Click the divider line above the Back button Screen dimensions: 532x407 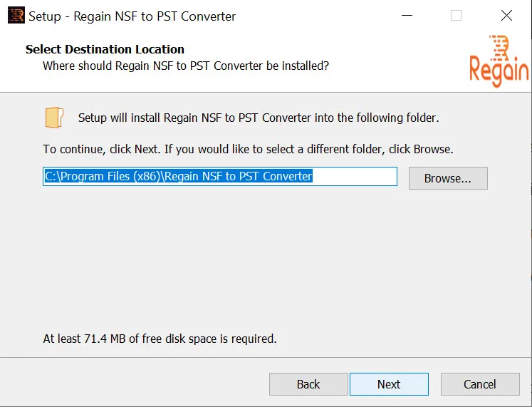(x=266, y=357)
